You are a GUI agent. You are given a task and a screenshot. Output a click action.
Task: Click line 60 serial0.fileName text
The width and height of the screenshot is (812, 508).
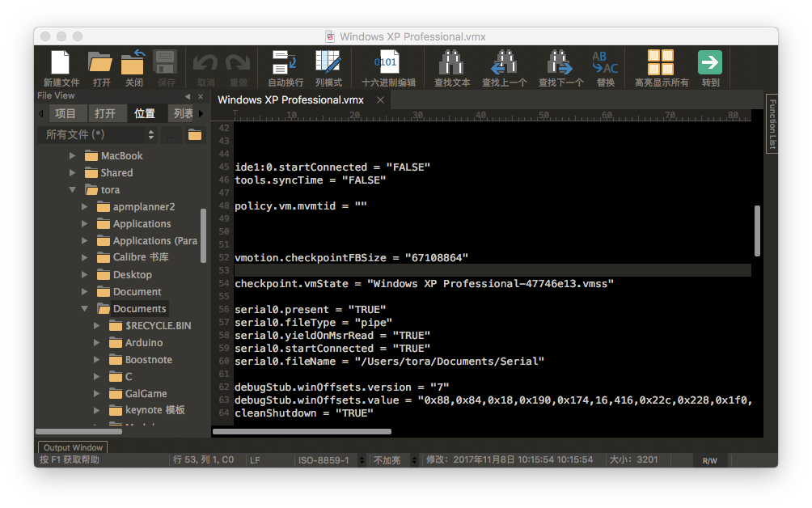(390, 362)
